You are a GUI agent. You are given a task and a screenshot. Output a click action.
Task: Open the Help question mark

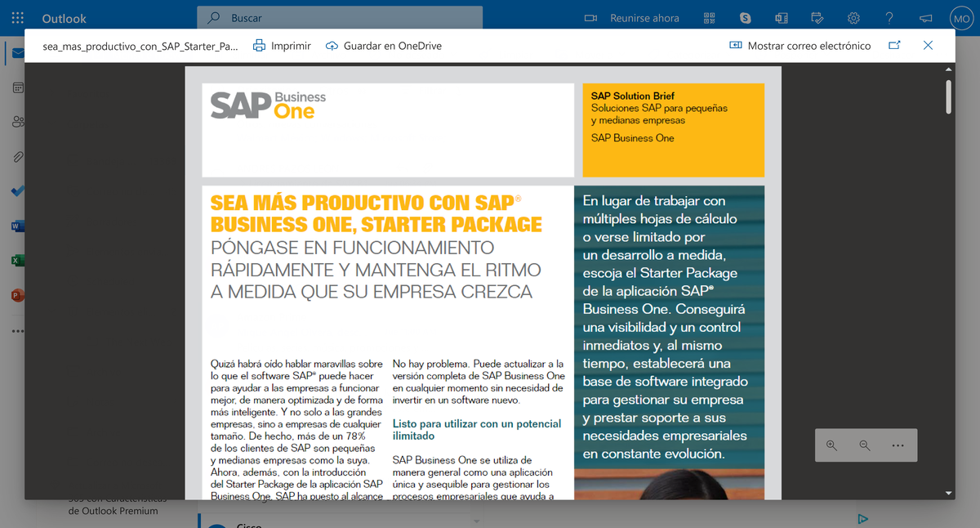[x=889, y=17]
